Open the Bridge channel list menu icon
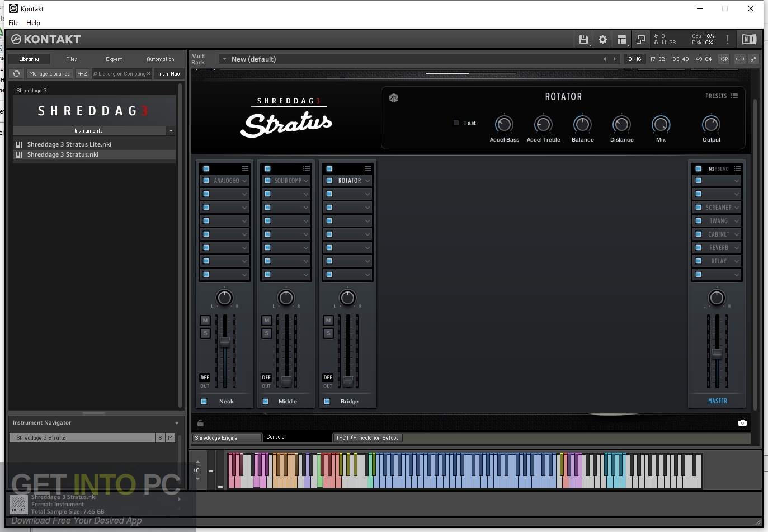The height and width of the screenshot is (532, 768). coord(368,168)
